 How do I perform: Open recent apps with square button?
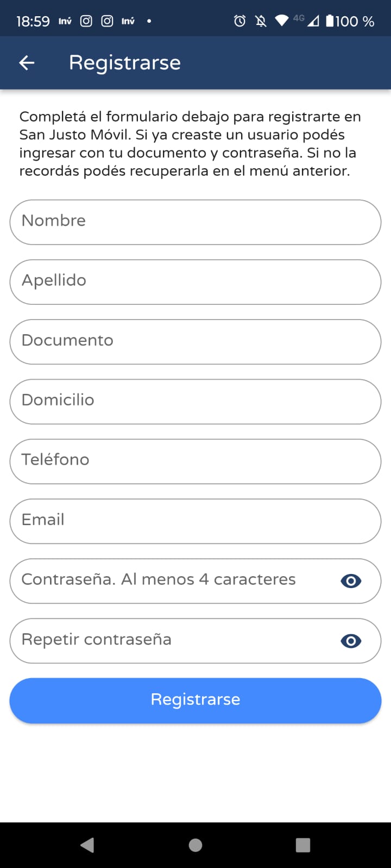pyautogui.click(x=303, y=845)
